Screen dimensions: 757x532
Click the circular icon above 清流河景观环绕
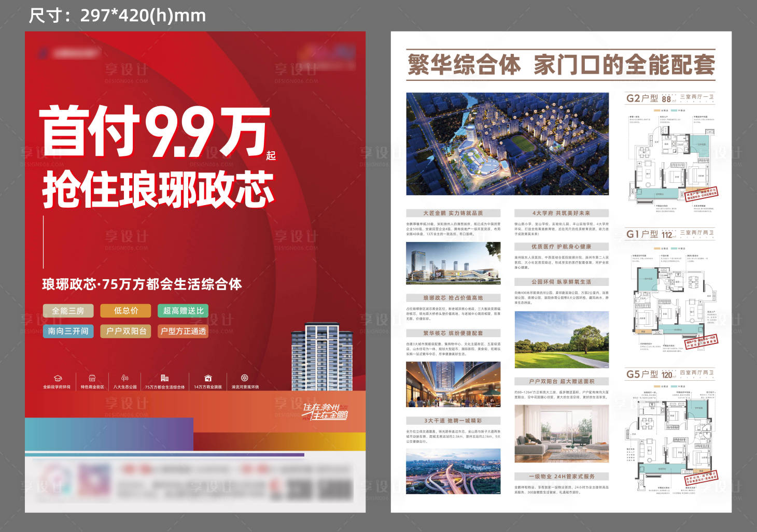[245, 378]
